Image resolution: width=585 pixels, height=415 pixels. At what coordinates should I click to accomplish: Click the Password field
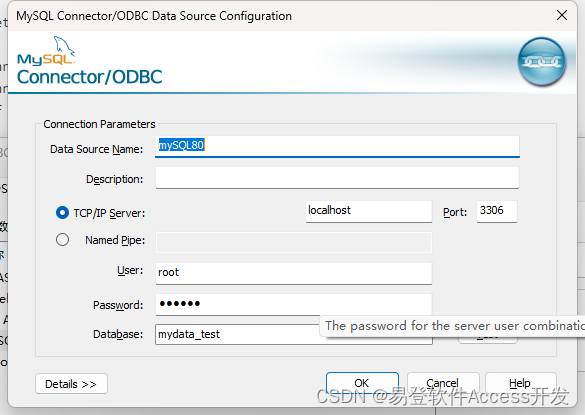[294, 305]
